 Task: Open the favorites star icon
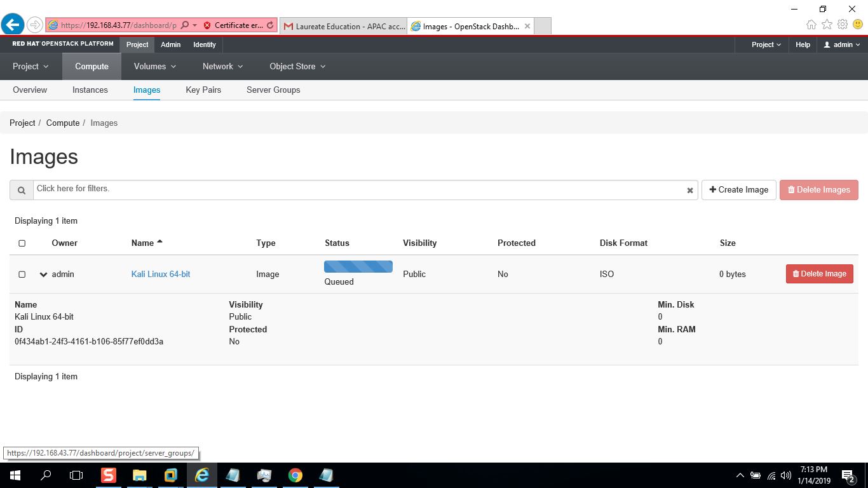827,25
